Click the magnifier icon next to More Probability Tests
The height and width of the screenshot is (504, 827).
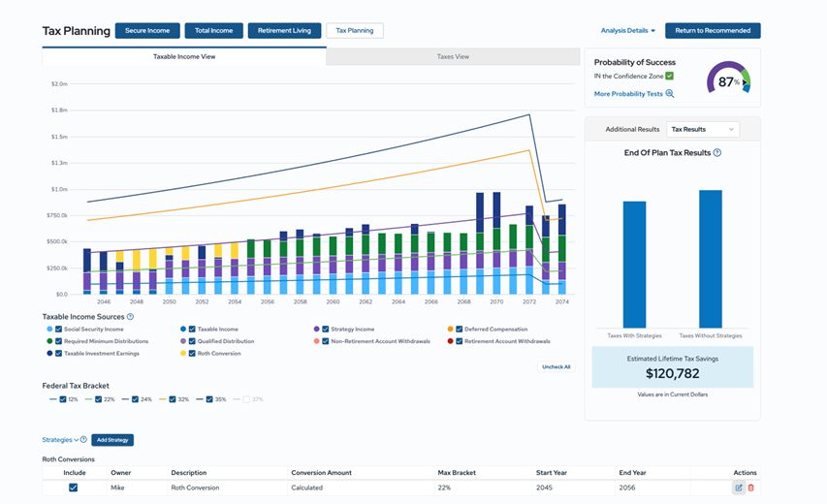(669, 94)
